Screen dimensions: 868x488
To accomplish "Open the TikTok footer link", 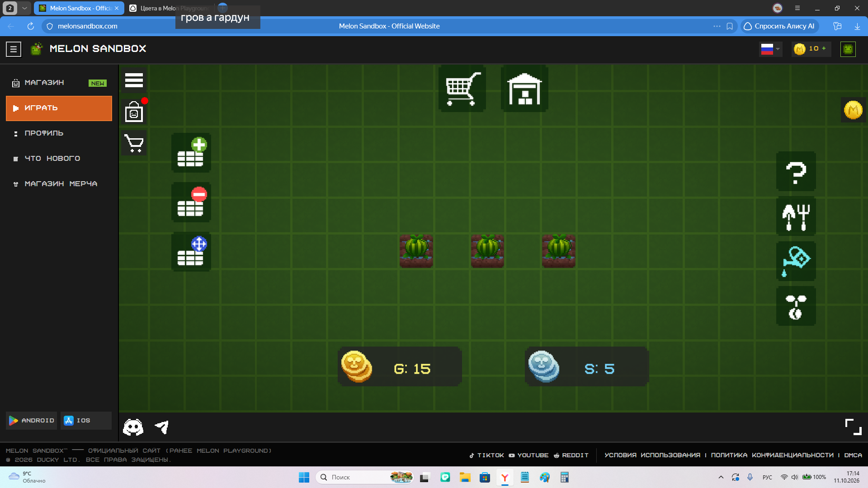I will [x=486, y=455].
